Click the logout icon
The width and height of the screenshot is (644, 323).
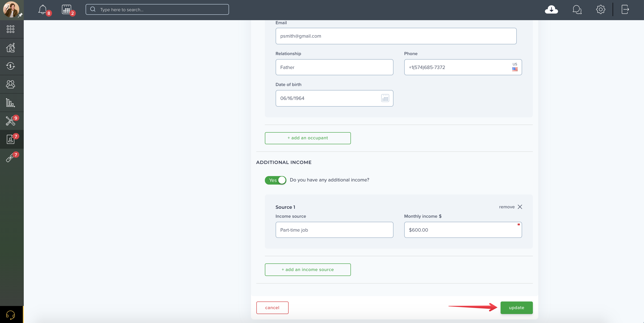pyautogui.click(x=625, y=9)
